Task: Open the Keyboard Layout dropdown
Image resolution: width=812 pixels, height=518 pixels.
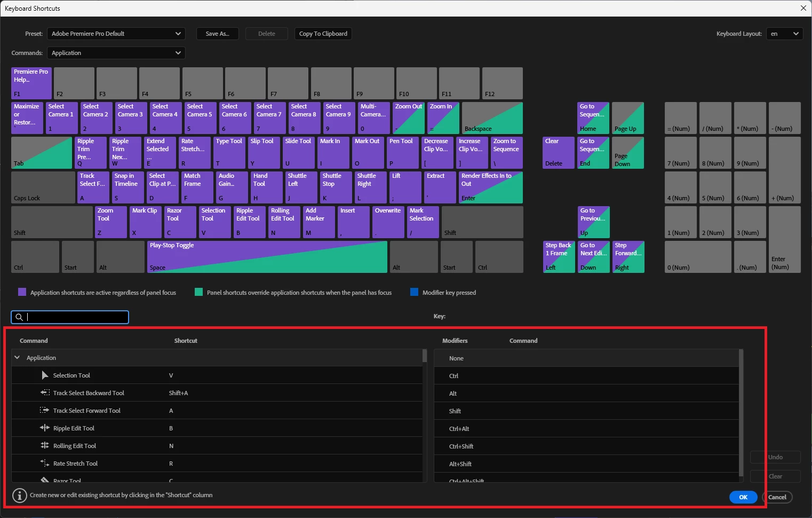Action: coord(785,34)
